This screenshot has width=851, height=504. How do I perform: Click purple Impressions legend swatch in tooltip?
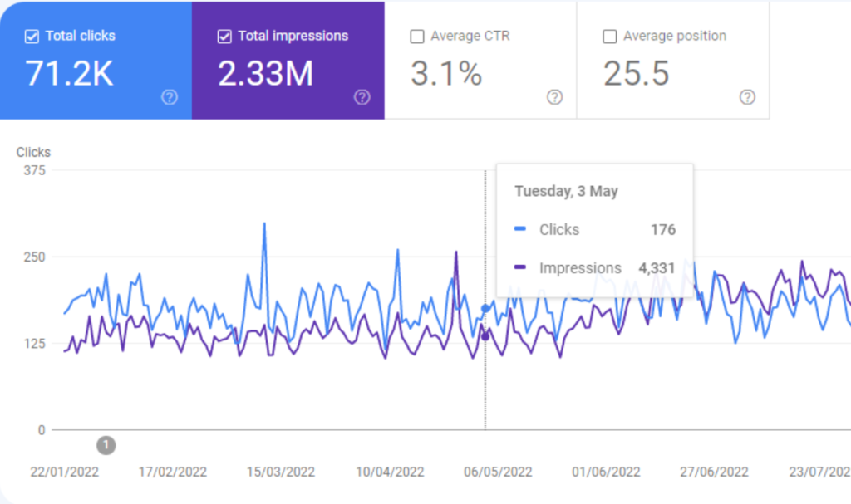(521, 268)
